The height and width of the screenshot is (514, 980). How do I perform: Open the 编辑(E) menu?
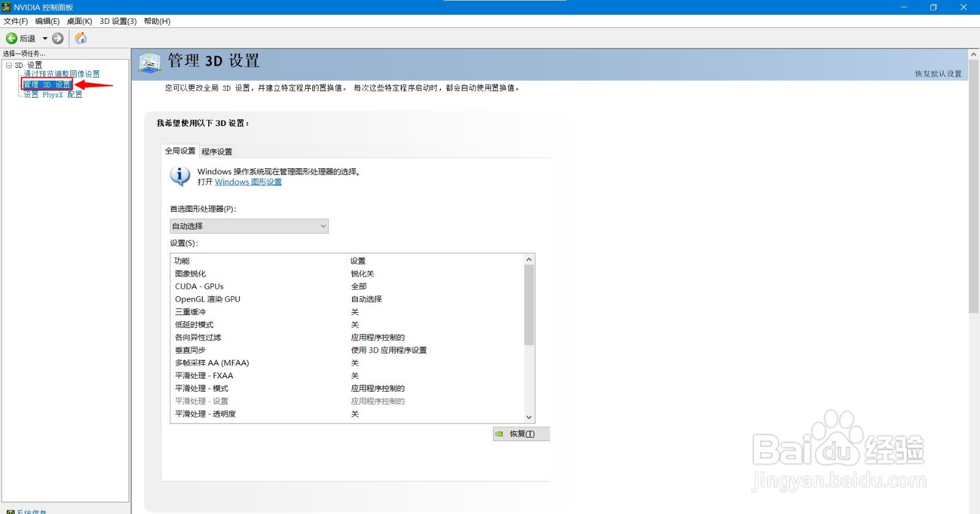click(x=47, y=21)
